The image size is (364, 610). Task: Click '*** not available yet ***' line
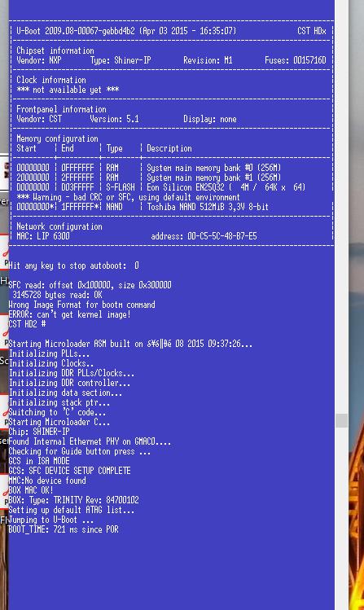(x=68, y=90)
